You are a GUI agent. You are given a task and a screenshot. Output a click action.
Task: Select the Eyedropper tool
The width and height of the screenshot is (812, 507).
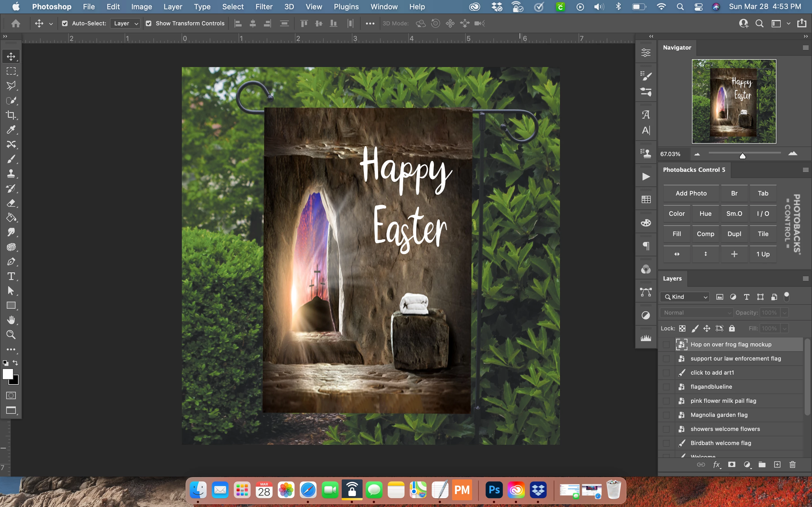pyautogui.click(x=11, y=130)
